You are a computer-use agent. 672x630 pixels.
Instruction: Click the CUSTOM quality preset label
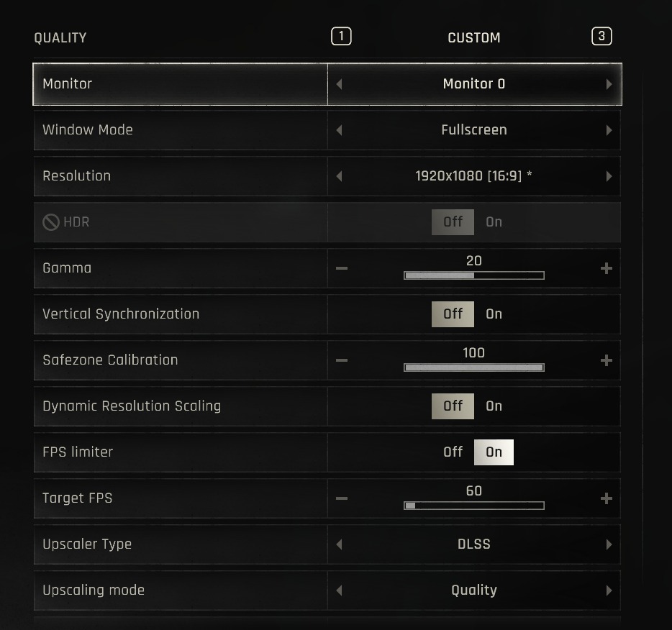point(473,37)
